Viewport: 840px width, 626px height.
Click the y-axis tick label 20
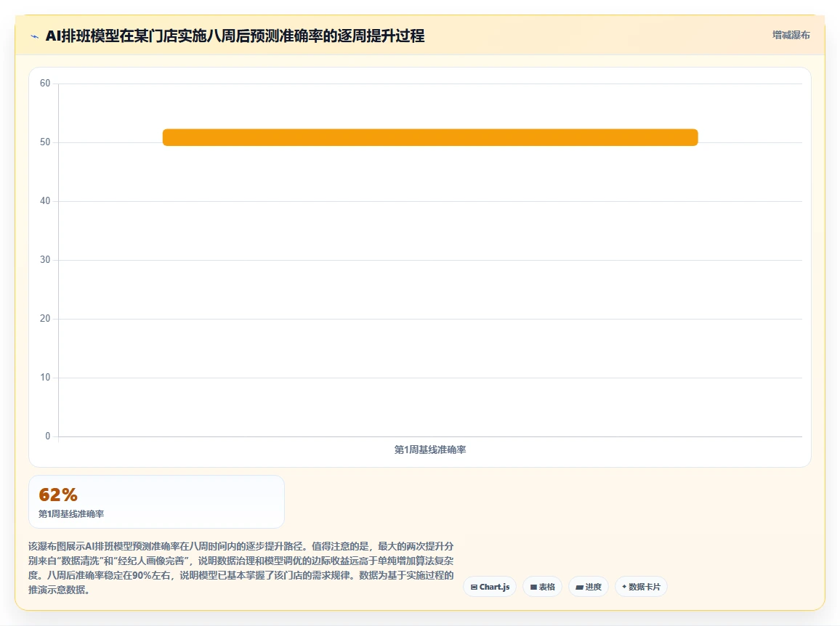pos(45,319)
